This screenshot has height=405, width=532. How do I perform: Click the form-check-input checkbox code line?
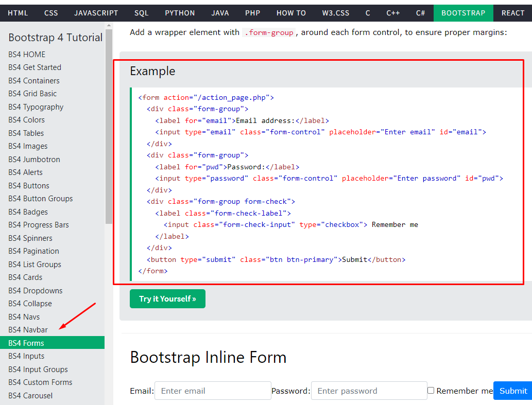point(291,225)
